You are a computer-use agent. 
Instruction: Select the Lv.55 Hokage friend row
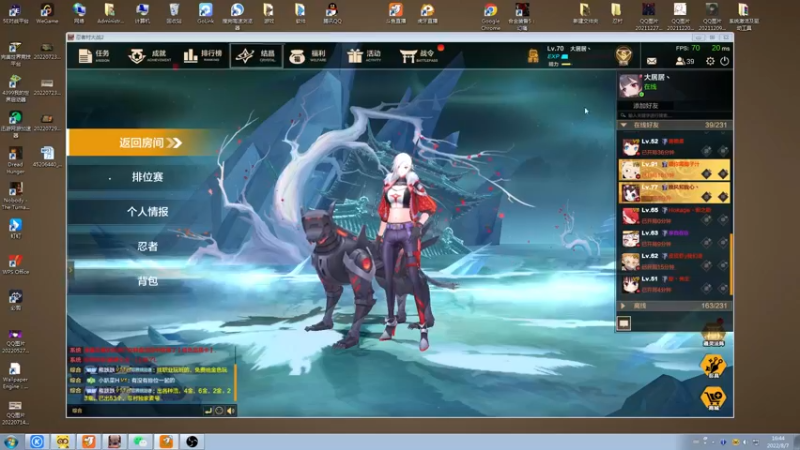coord(674,216)
